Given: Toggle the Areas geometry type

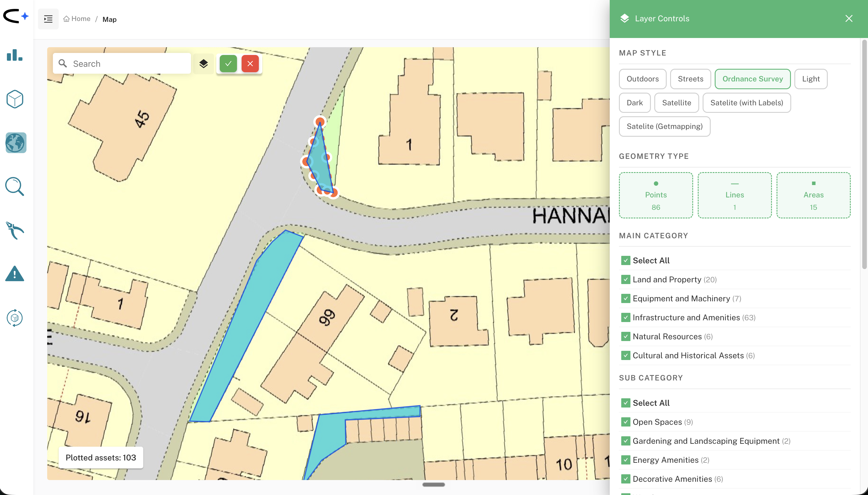Looking at the screenshot, I should 813,195.
